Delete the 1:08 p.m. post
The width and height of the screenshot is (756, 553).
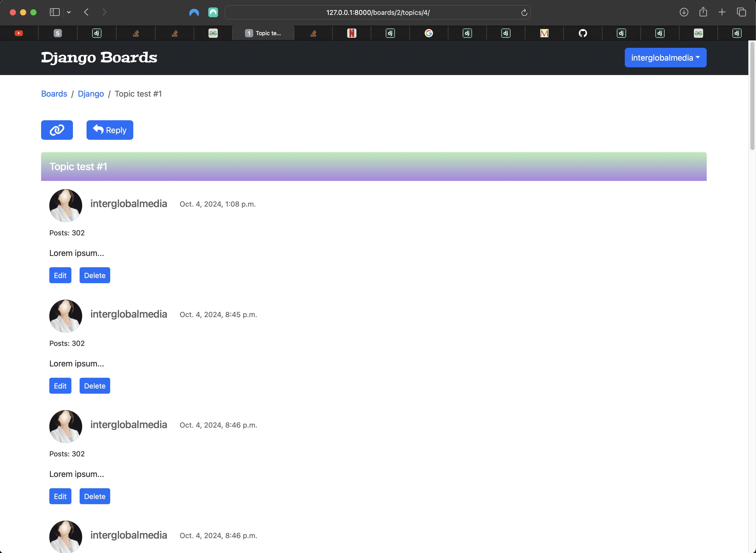tap(95, 275)
